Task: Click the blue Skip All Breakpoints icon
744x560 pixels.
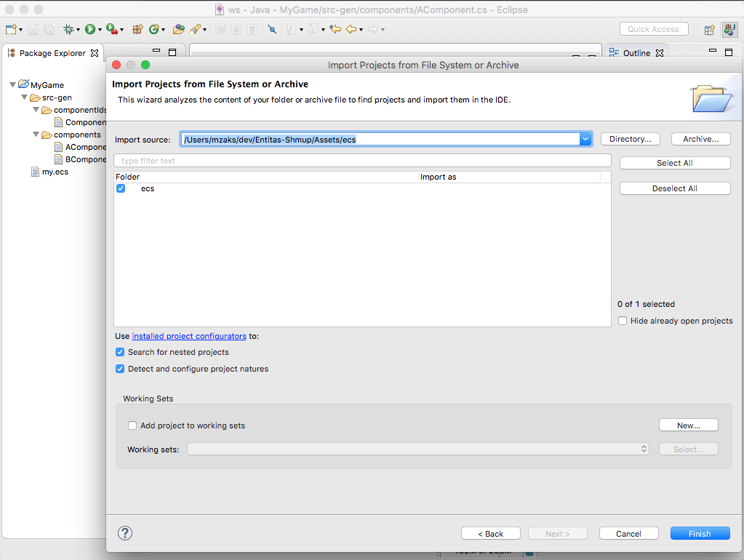Action: point(272,29)
